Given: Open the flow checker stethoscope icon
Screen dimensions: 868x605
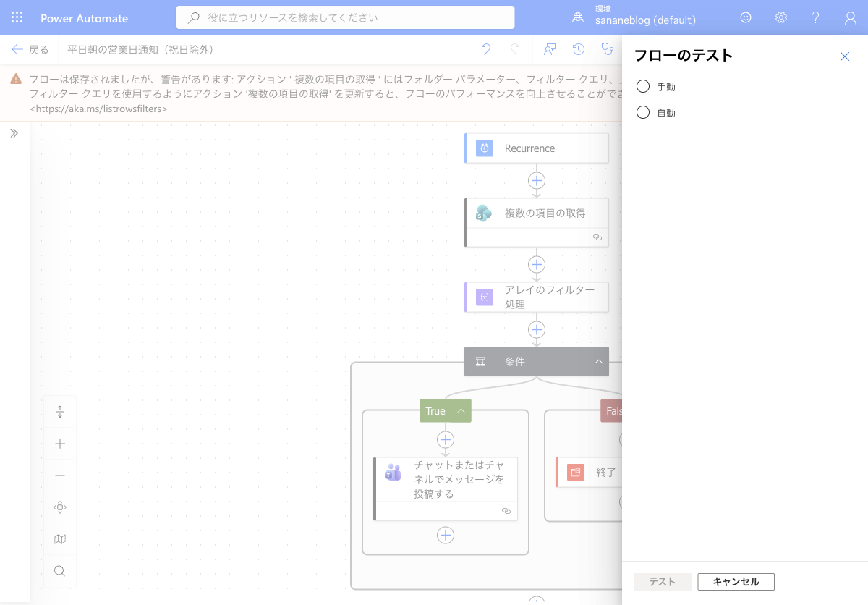Looking at the screenshot, I should (608, 49).
